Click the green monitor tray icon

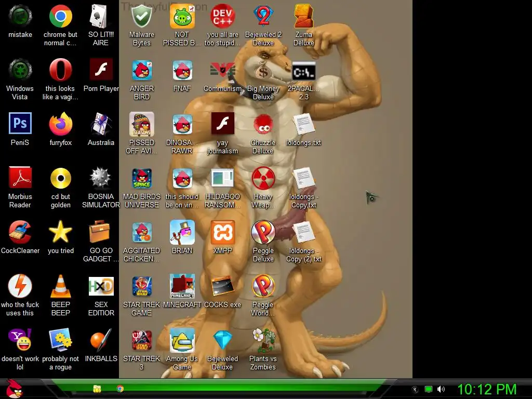pyautogui.click(x=429, y=389)
